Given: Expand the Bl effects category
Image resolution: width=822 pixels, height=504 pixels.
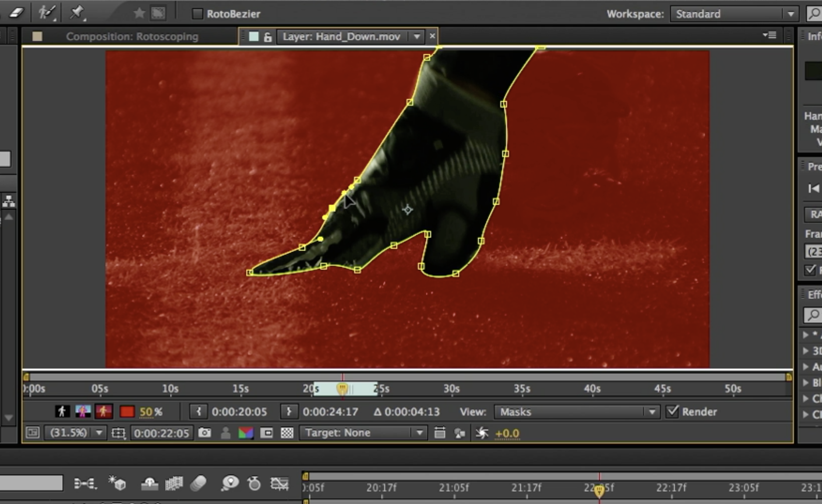Looking at the screenshot, I should [x=806, y=382].
